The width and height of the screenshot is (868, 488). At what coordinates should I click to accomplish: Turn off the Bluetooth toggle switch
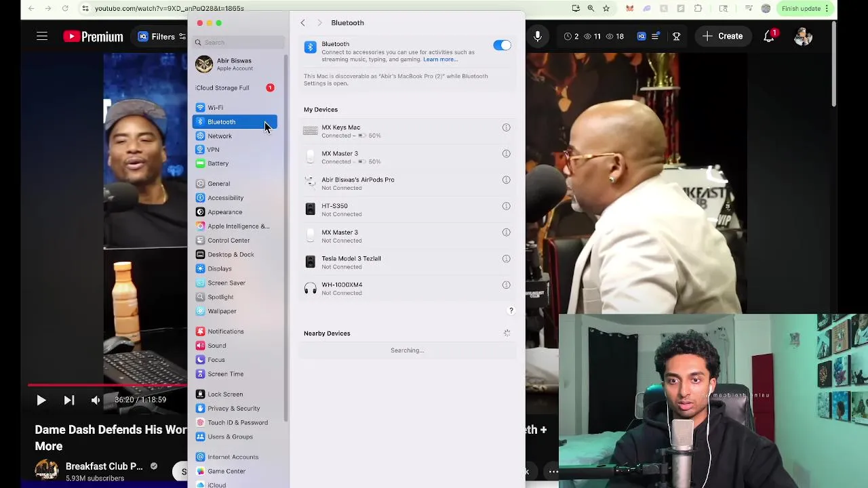[x=502, y=45]
